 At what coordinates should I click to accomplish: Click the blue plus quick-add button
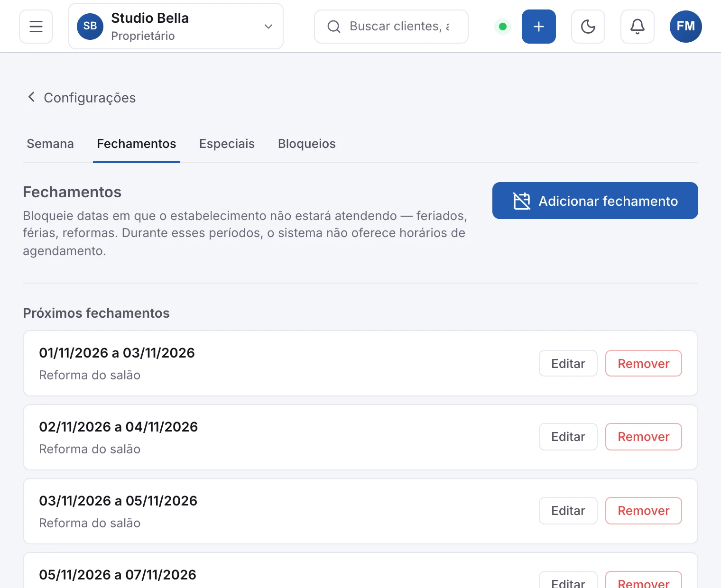539,27
